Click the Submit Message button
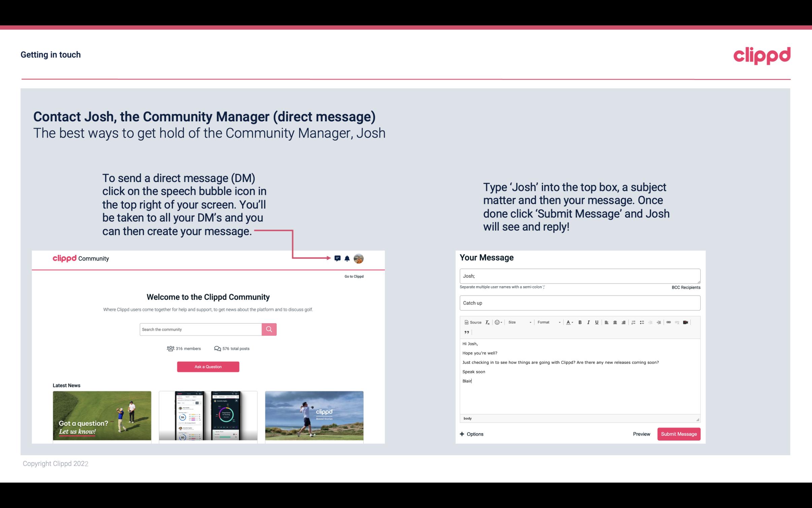This screenshot has height=508, width=812. 679,434
